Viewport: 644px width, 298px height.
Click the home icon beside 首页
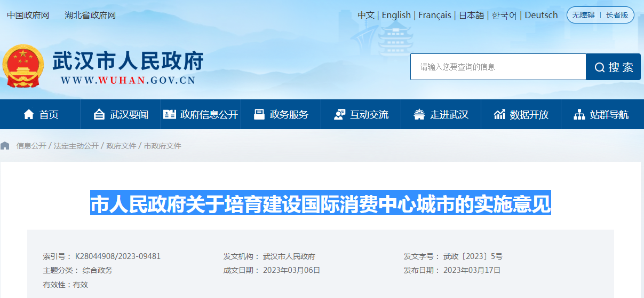pyautogui.click(x=29, y=114)
